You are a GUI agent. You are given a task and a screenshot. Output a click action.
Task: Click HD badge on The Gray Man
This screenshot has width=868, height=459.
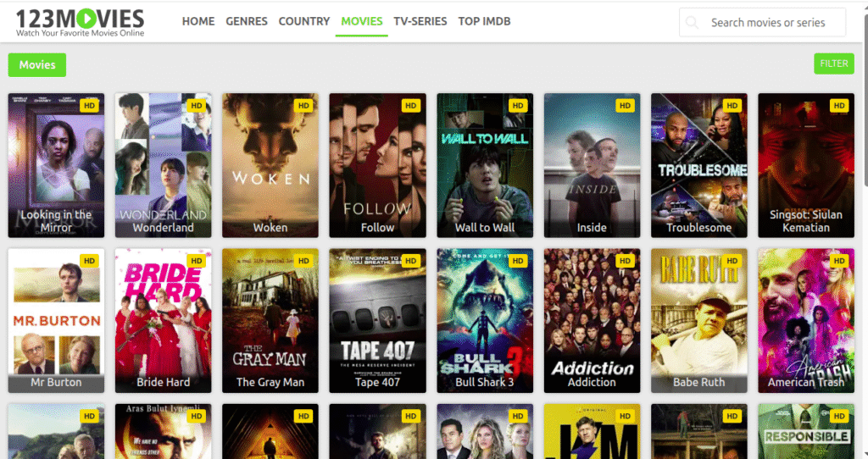pos(303,261)
